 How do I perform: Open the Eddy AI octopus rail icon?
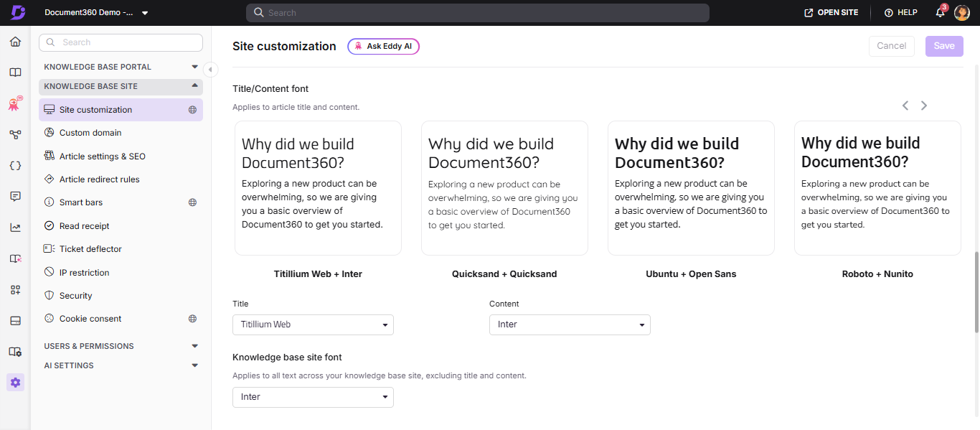15,104
